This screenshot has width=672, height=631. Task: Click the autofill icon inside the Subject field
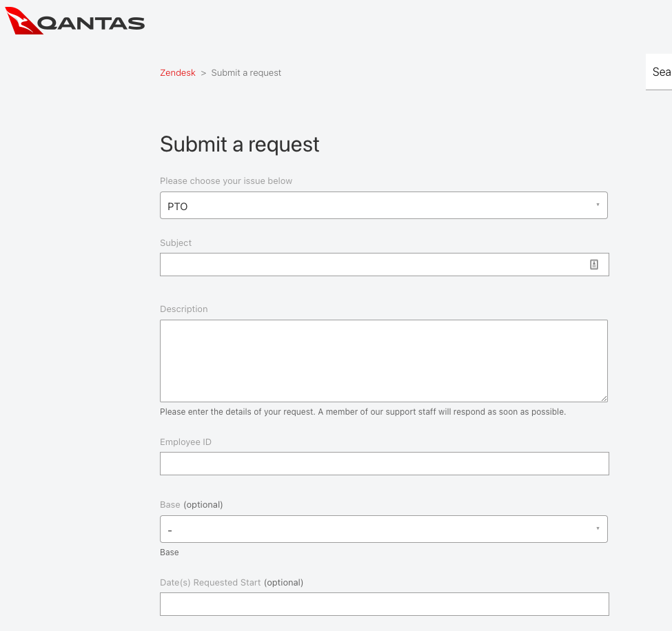point(593,264)
